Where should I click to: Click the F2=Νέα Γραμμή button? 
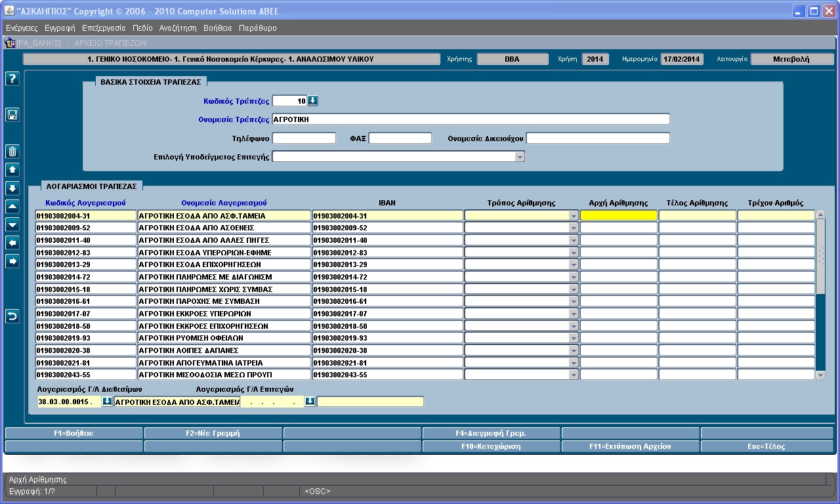[213, 433]
